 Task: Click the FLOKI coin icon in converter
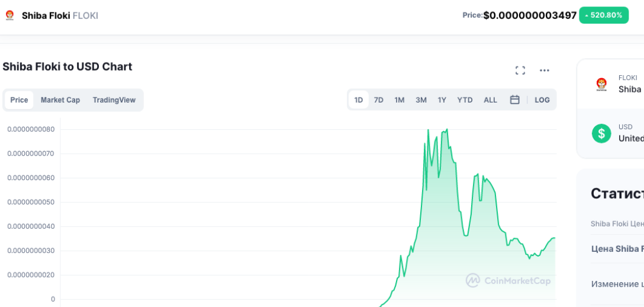coord(601,84)
